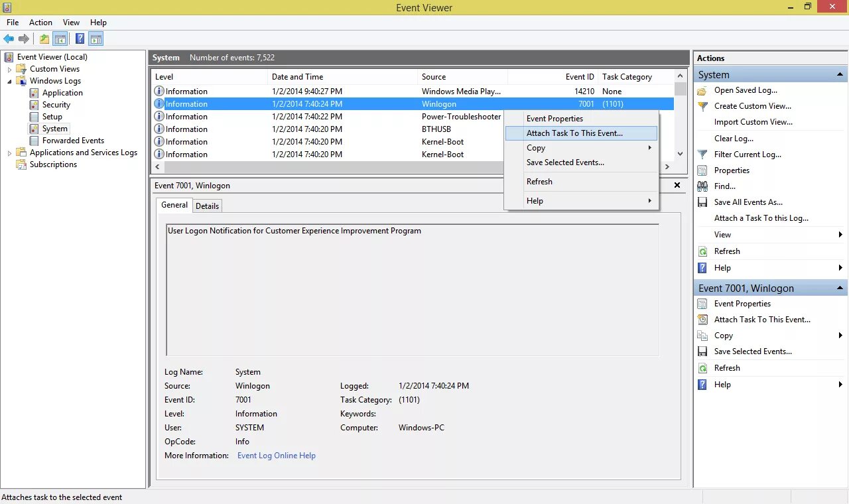Collapse the Windows Logs node
This screenshot has width=849, height=504.
[x=9, y=81]
